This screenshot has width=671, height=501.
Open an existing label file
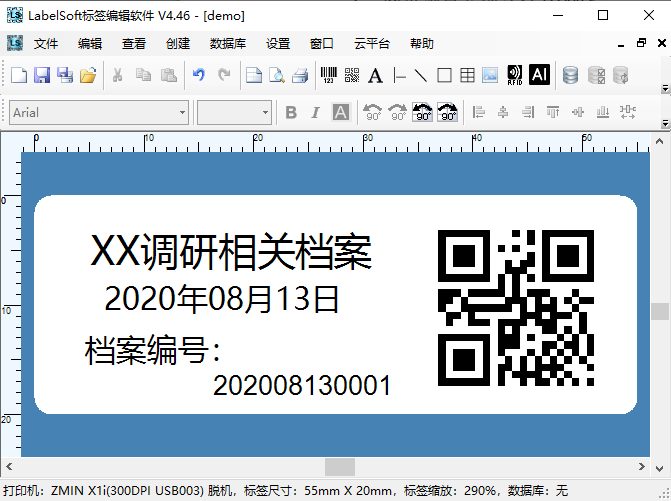[88, 75]
